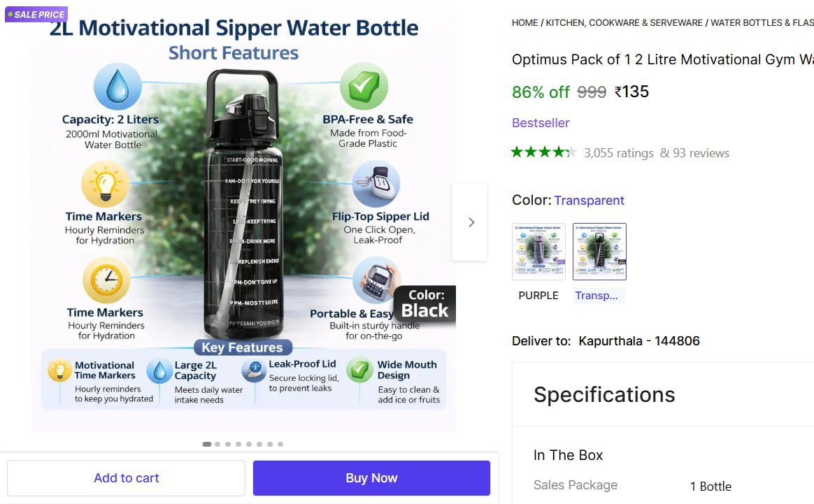This screenshot has height=504, width=814.
Task: Click Add to cart button
Action: tap(126, 478)
